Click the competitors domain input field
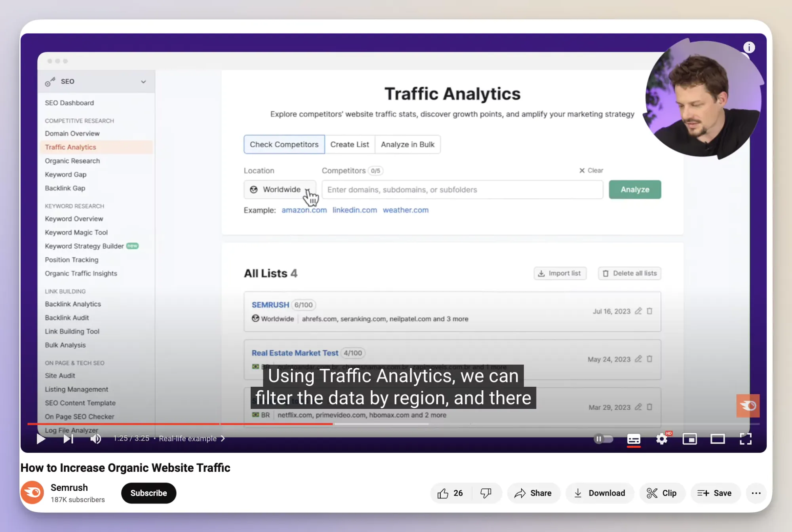 coord(462,190)
